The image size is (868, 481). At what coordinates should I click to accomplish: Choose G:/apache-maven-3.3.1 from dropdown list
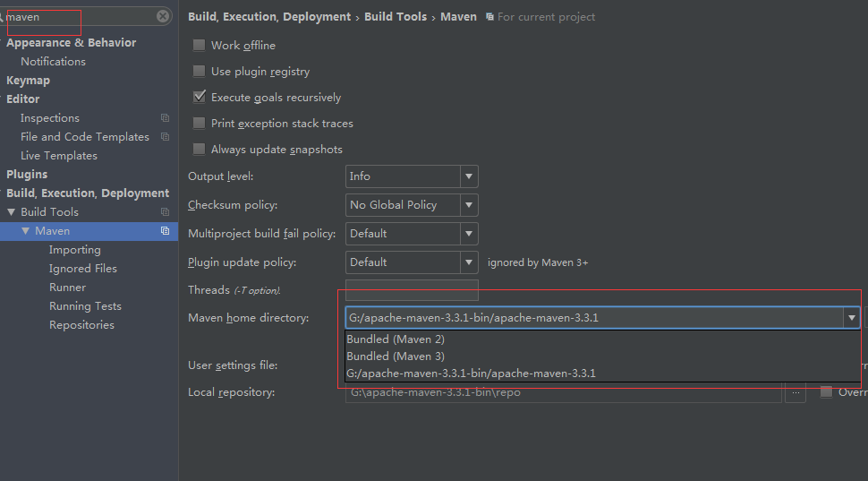(603, 374)
